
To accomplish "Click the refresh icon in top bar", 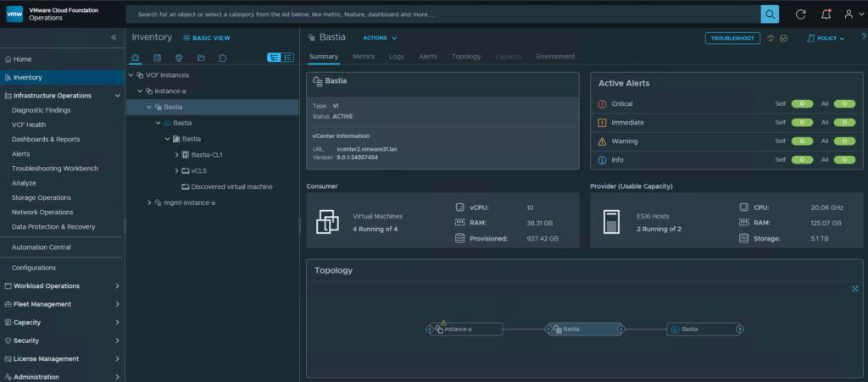I will pos(800,14).
